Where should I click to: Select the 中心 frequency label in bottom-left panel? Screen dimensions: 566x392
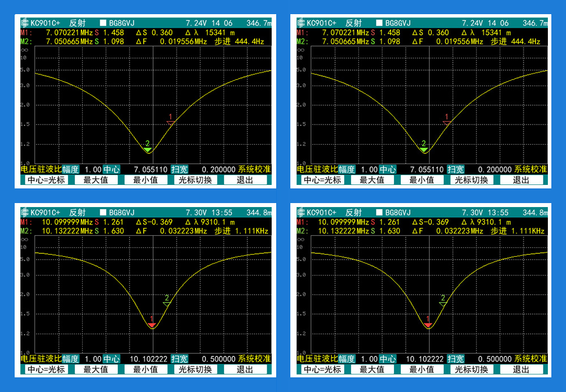coord(112,359)
